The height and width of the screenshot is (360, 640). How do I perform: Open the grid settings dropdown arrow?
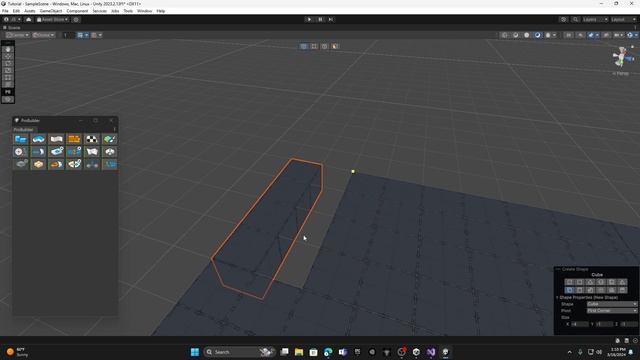click(x=87, y=35)
